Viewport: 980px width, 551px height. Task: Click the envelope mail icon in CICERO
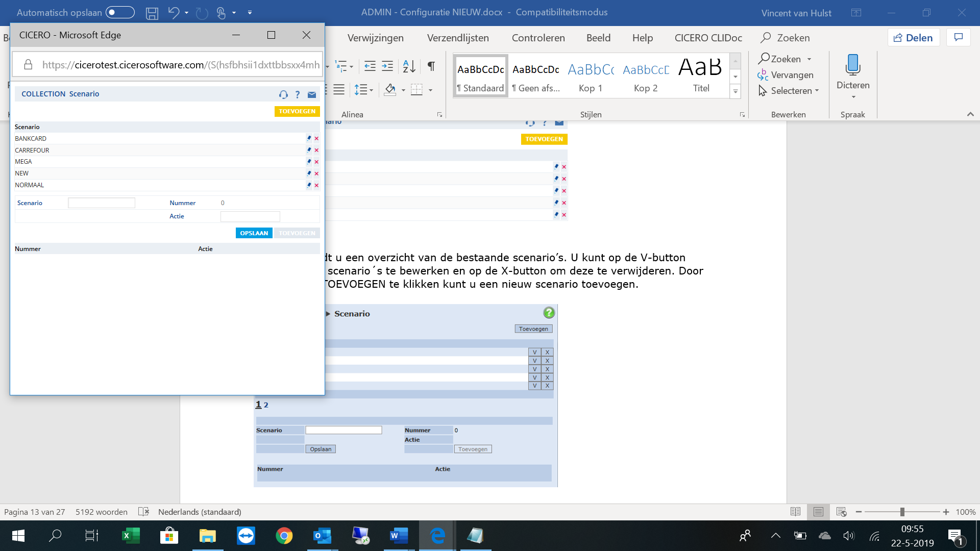312,94
